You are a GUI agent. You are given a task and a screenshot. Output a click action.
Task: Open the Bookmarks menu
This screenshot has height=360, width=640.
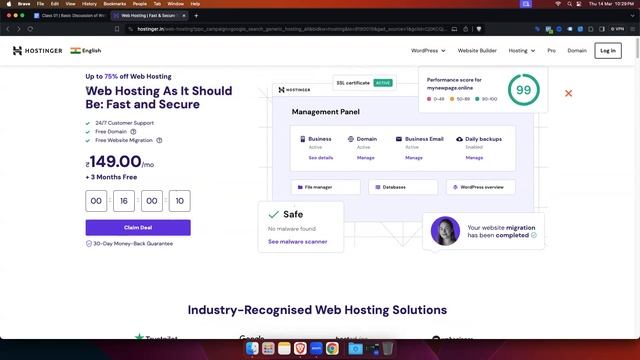(115, 4)
